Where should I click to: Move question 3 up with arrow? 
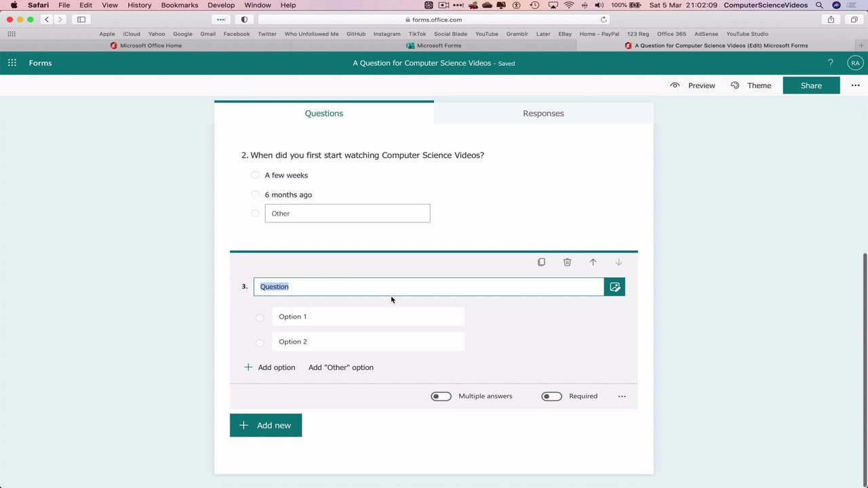click(593, 262)
